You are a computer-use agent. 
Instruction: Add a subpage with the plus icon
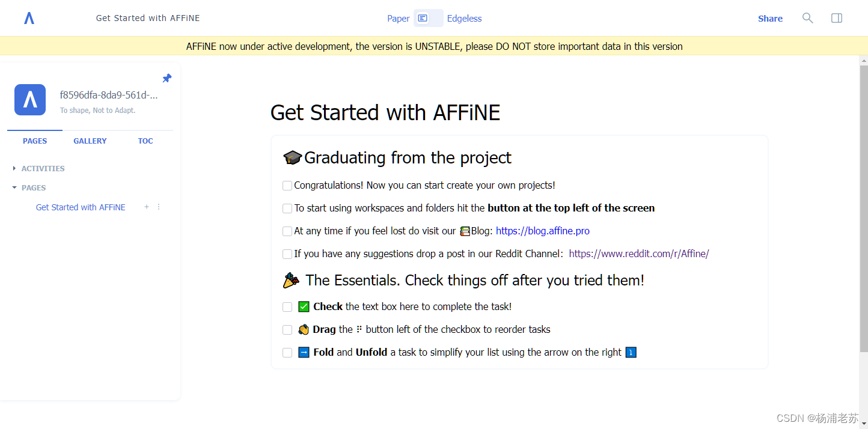coord(146,207)
